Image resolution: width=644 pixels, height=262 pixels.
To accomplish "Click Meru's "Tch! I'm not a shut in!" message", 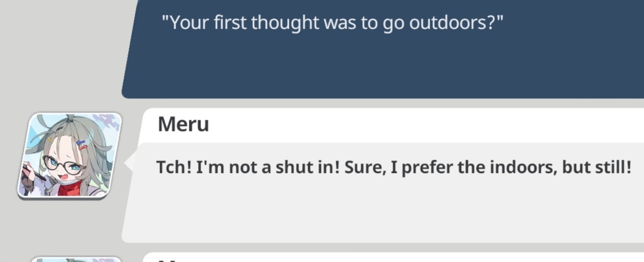I will coord(393,167).
